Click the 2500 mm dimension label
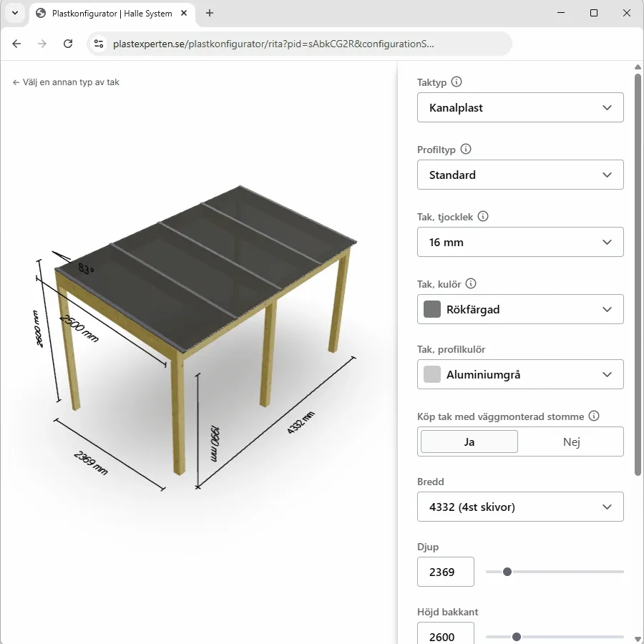The image size is (644, 644). [x=79, y=328]
